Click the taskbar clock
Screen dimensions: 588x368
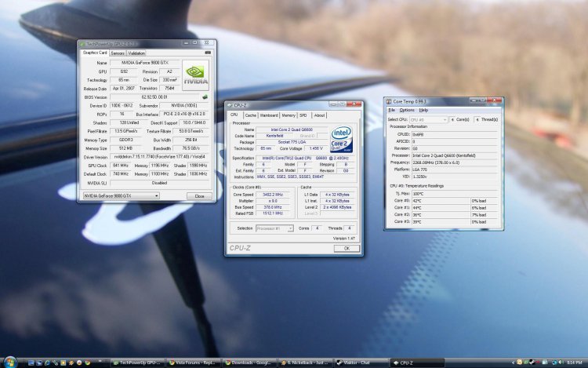tap(575, 363)
